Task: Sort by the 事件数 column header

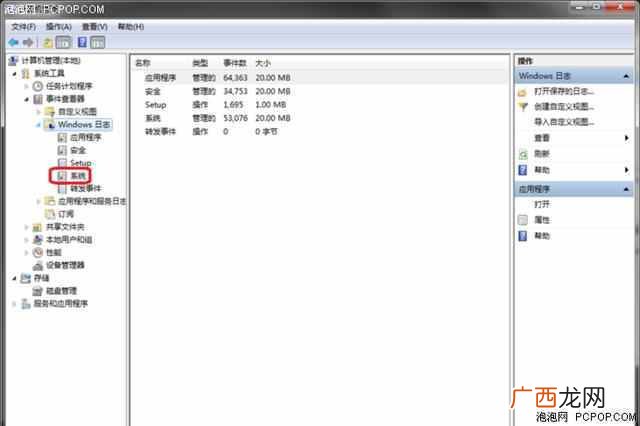Action: coord(235,63)
